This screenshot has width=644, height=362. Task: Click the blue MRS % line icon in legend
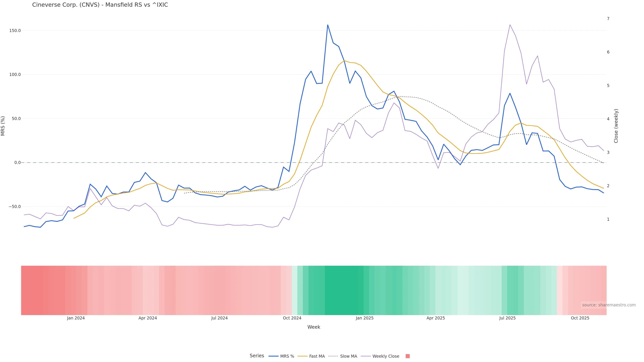(x=274, y=356)
